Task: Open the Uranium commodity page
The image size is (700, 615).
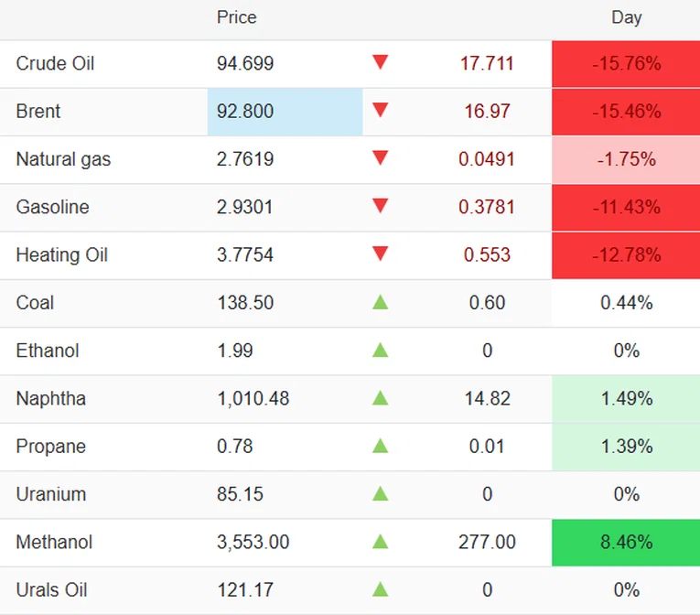Action: (51, 494)
